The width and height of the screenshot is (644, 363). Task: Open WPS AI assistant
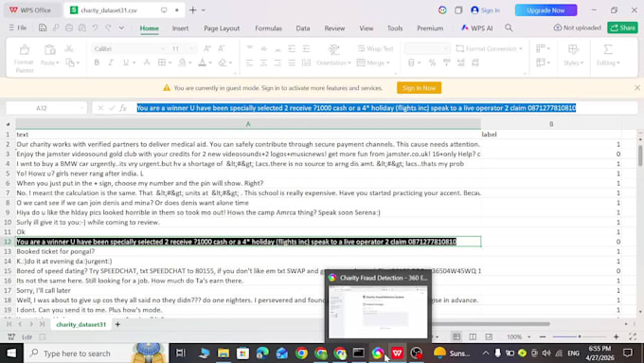coord(476,27)
